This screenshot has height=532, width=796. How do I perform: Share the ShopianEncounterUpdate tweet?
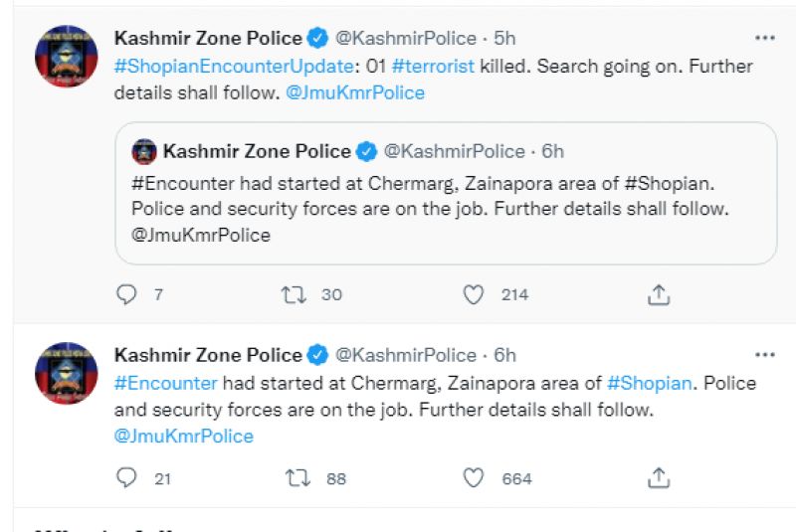click(659, 294)
